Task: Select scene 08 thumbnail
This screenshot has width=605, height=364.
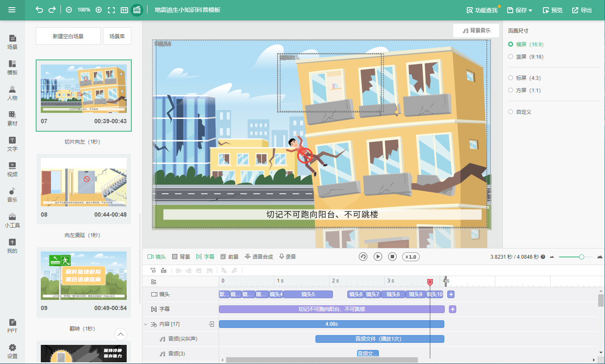Action: tap(84, 189)
